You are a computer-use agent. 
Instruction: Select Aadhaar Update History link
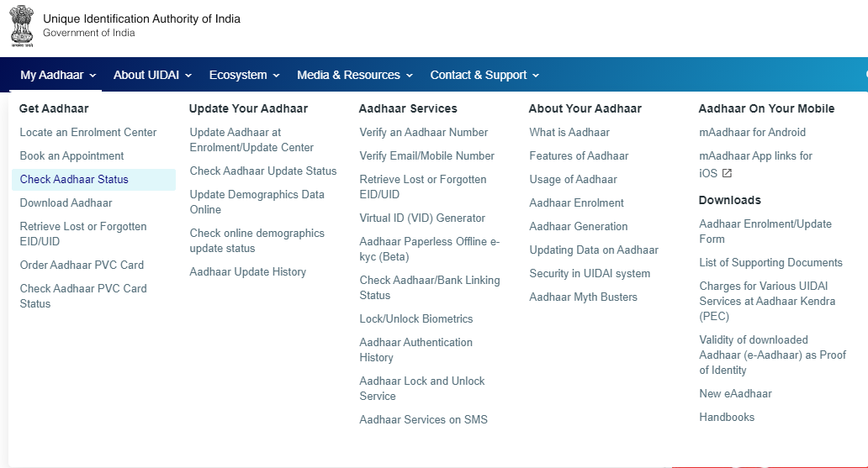point(247,271)
